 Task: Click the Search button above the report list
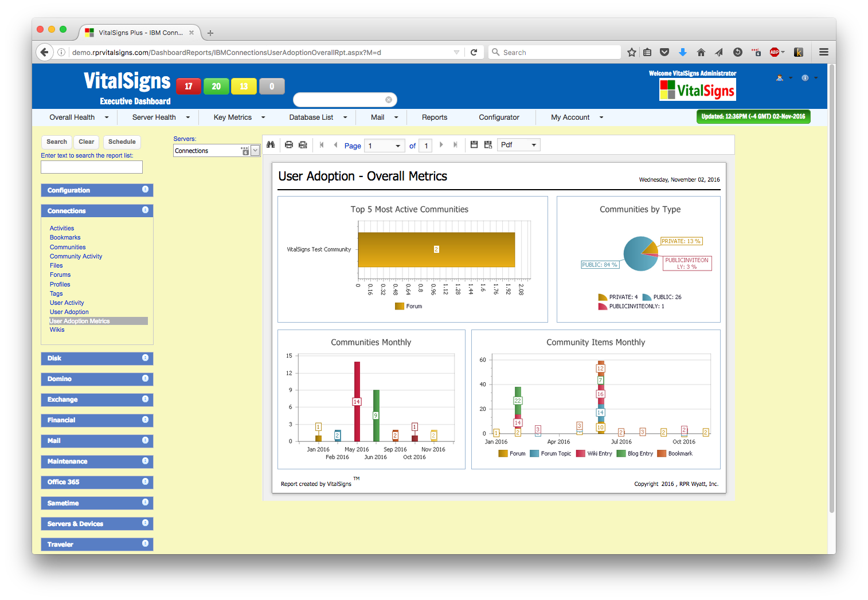[57, 142]
